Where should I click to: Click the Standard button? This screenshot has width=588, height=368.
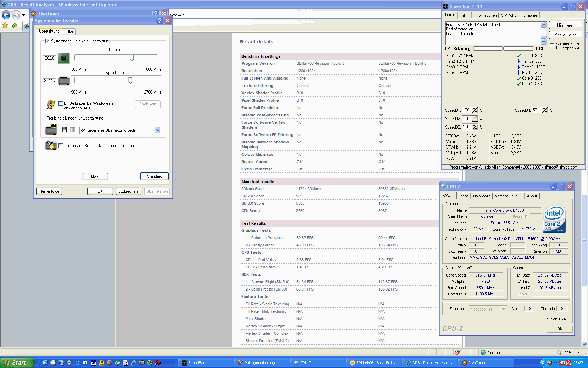tap(154, 176)
